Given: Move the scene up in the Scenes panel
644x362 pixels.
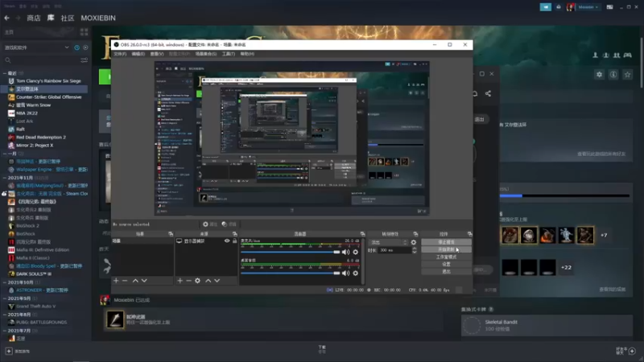Looking at the screenshot, I should (x=135, y=281).
